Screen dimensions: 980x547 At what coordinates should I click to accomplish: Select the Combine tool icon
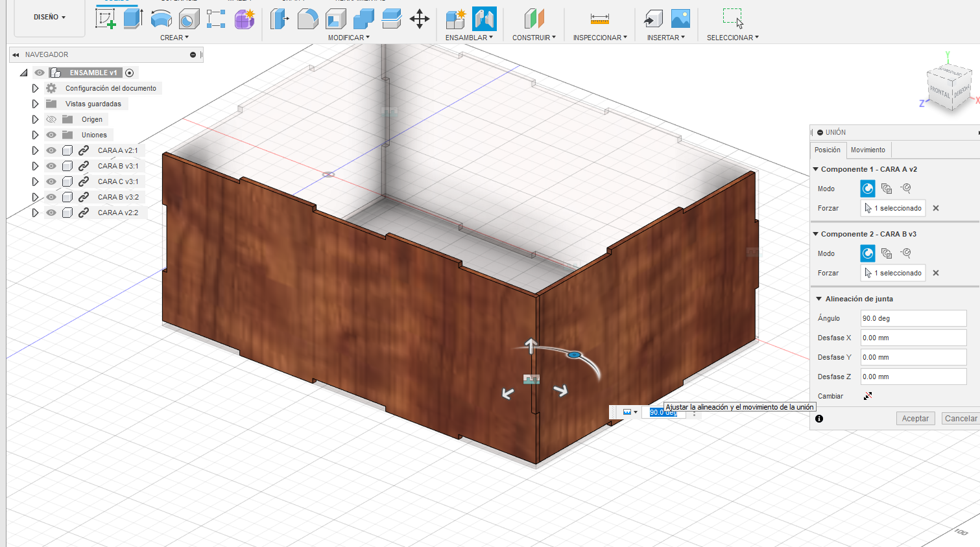363,19
